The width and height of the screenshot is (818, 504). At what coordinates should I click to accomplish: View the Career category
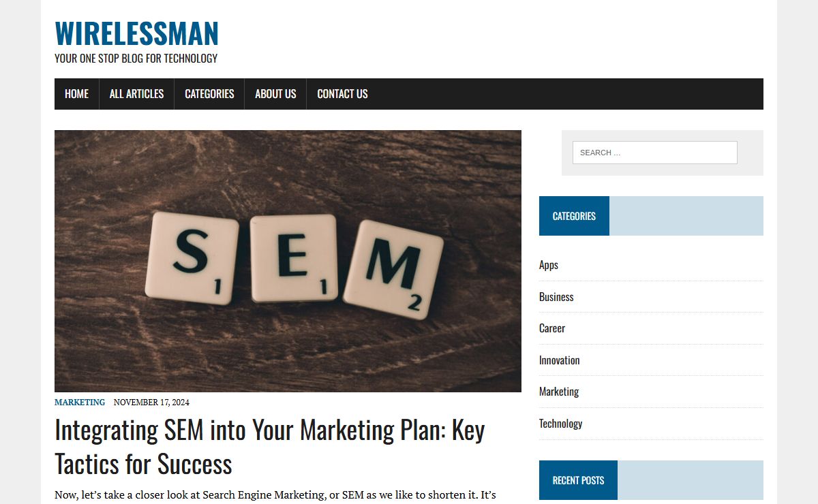tap(552, 328)
